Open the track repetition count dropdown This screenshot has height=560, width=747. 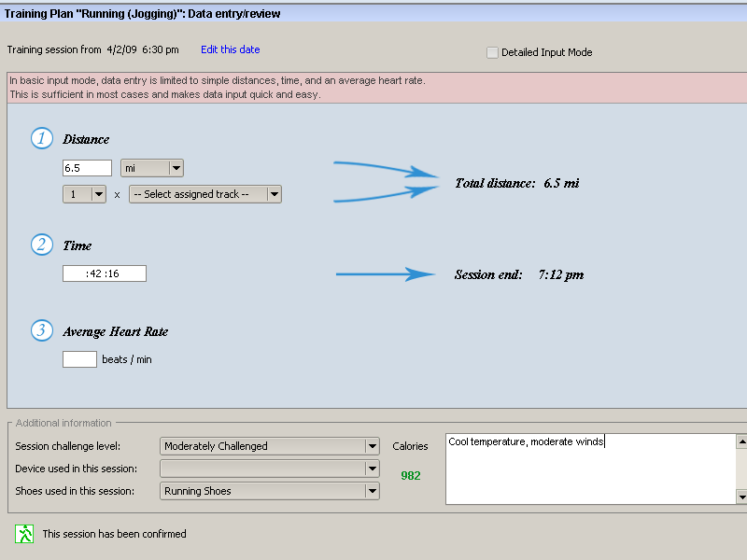(x=84, y=194)
